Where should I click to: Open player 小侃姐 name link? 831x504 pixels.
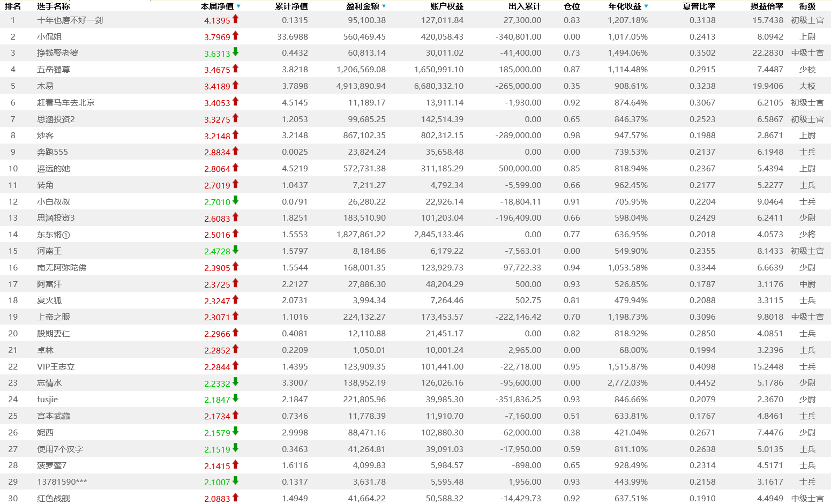click(49, 37)
